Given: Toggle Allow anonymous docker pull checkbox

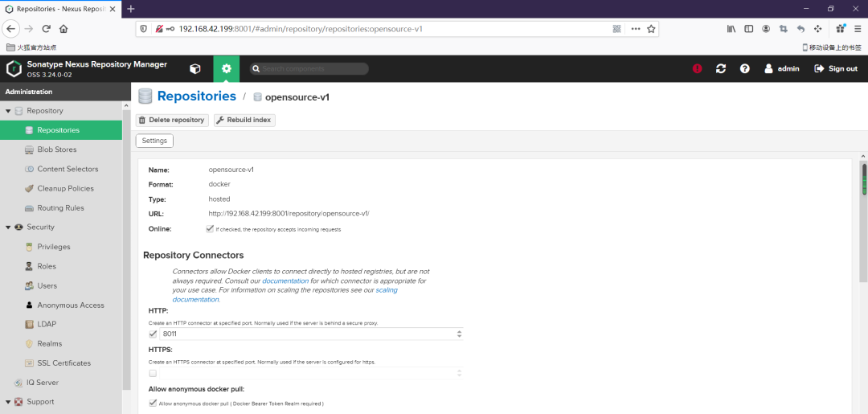Looking at the screenshot, I should pos(153,403).
